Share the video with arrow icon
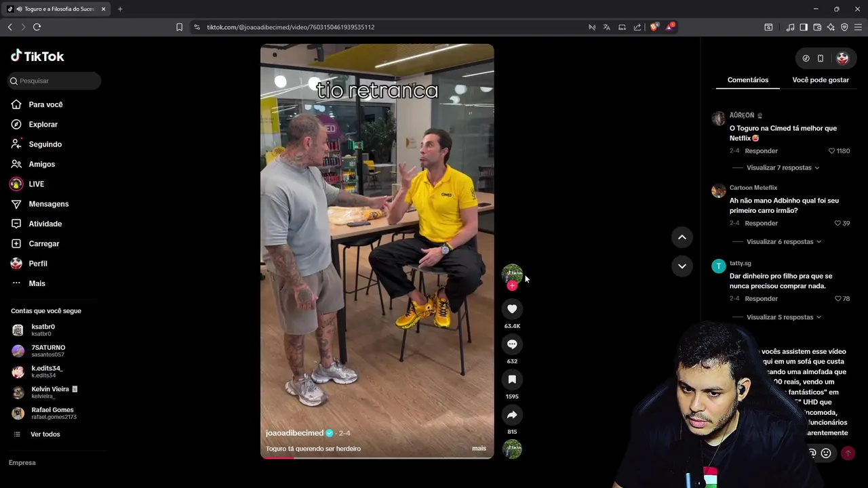The width and height of the screenshot is (868, 488). [x=512, y=415]
